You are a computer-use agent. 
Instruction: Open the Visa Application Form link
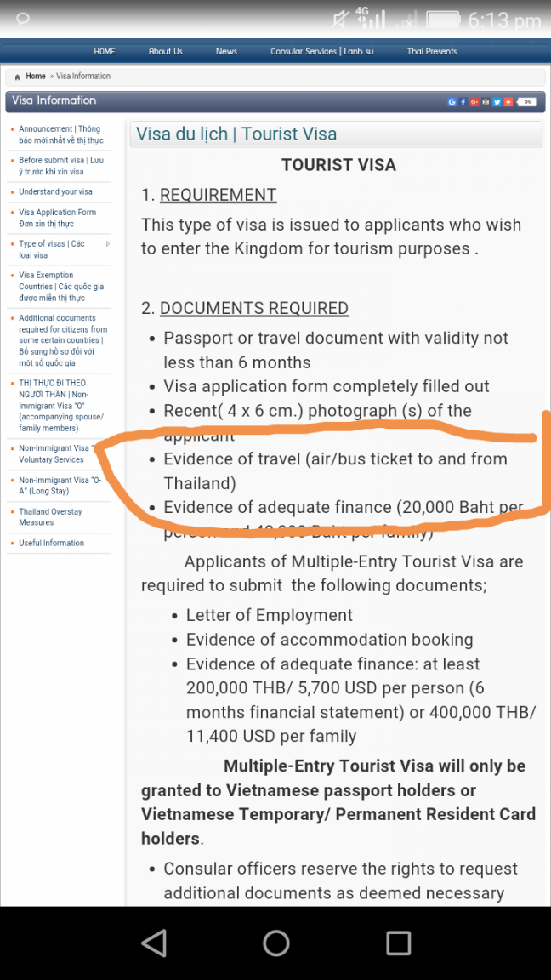pyautogui.click(x=59, y=218)
